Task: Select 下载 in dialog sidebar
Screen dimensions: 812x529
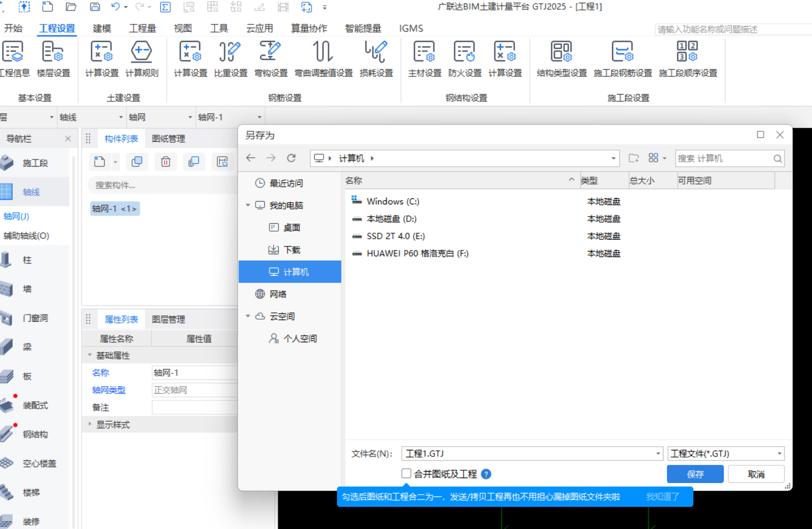Action: 292,250
